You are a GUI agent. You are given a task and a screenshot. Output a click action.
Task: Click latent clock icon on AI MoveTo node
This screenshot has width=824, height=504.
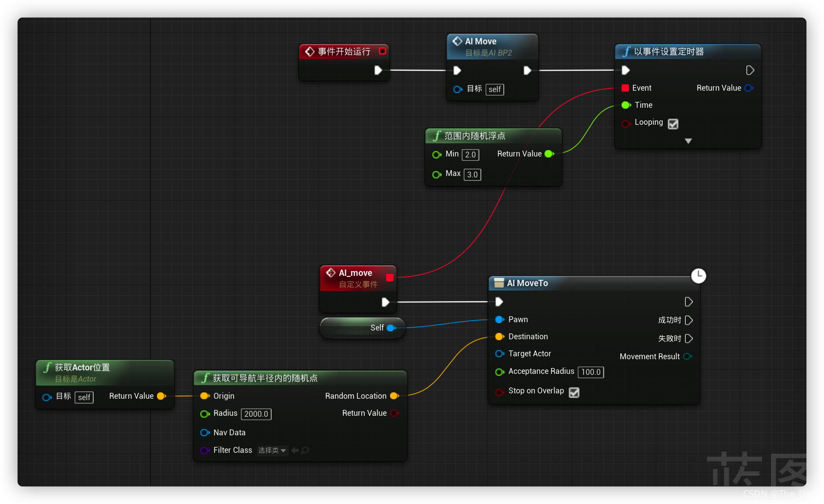pyautogui.click(x=699, y=275)
